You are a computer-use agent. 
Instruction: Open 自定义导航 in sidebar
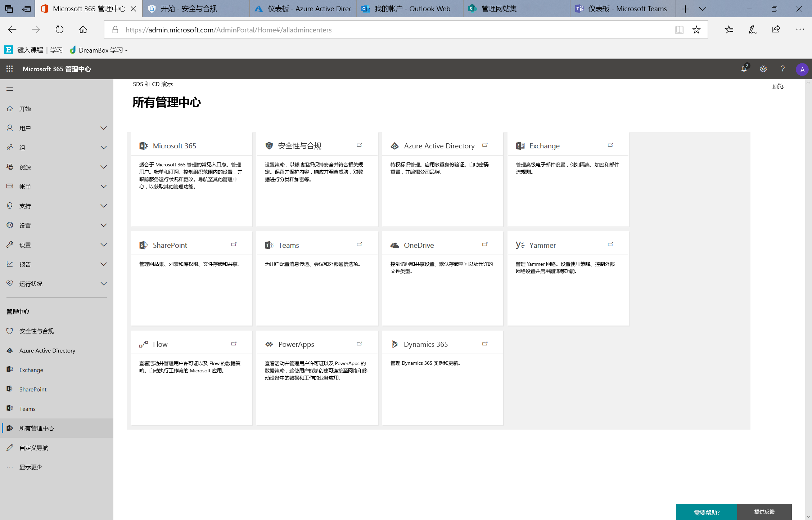tap(57, 448)
